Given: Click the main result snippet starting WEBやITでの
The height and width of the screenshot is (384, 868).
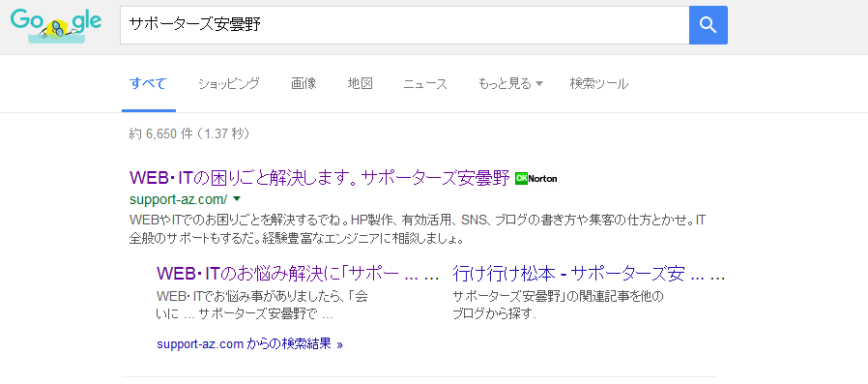Looking at the screenshot, I should (418, 230).
